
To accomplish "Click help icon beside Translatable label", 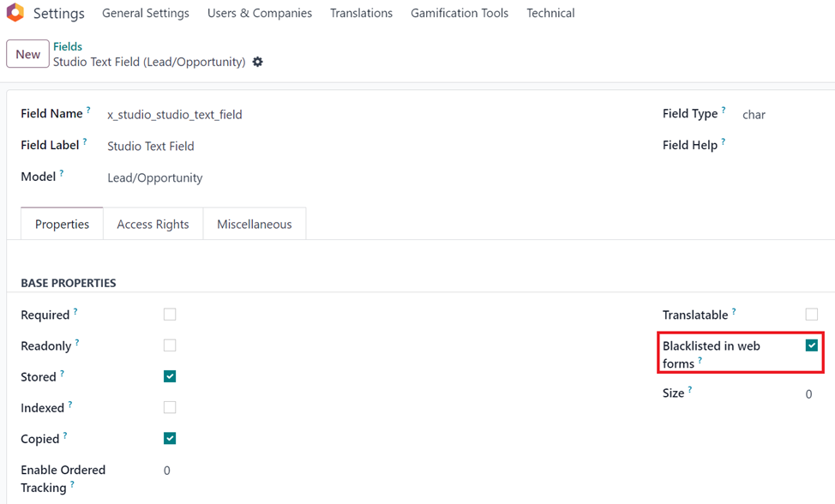I will (x=734, y=311).
